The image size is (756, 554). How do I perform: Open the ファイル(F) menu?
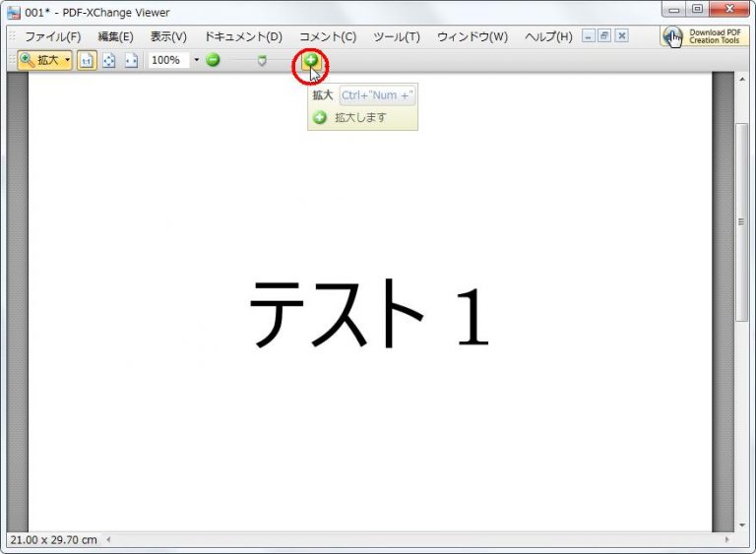[x=52, y=37]
